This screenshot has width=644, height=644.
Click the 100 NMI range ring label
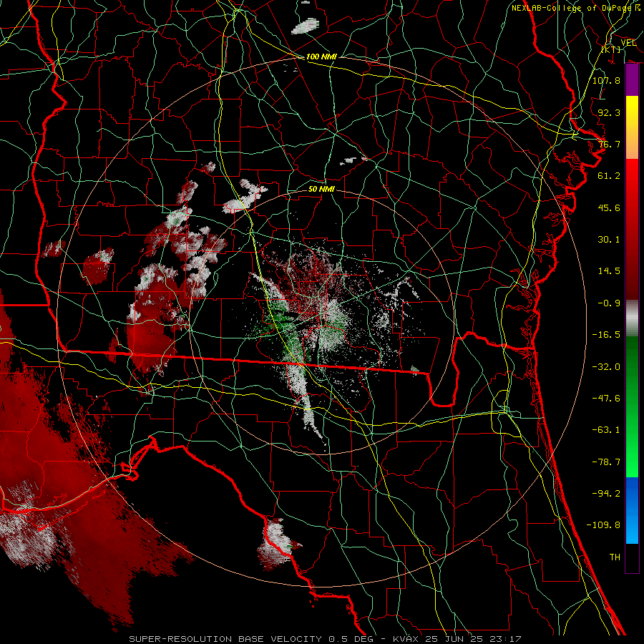click(x=321, y=57)
